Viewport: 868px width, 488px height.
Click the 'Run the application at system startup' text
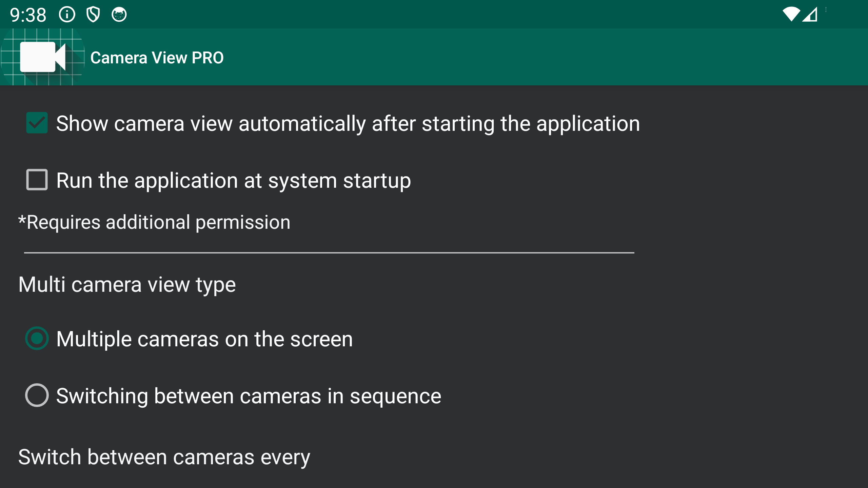click(x=234, y=180)
